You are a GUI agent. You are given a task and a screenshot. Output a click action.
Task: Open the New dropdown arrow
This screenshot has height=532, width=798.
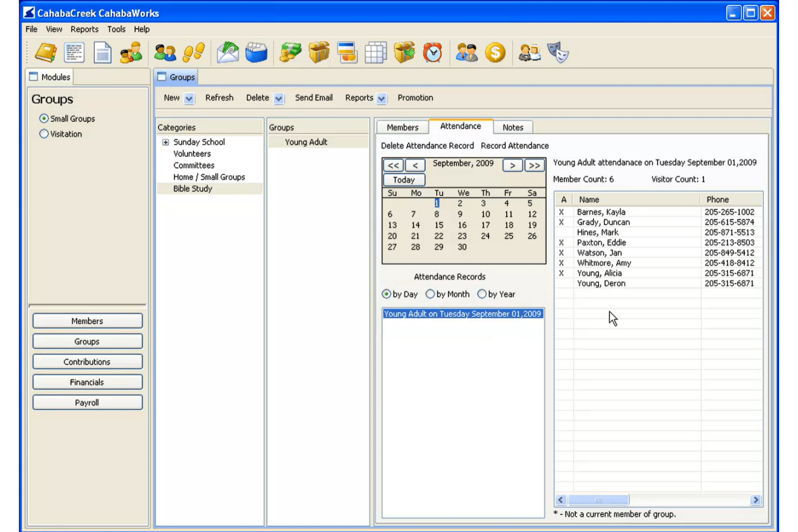pyautogui.click(x=189, y=98)
